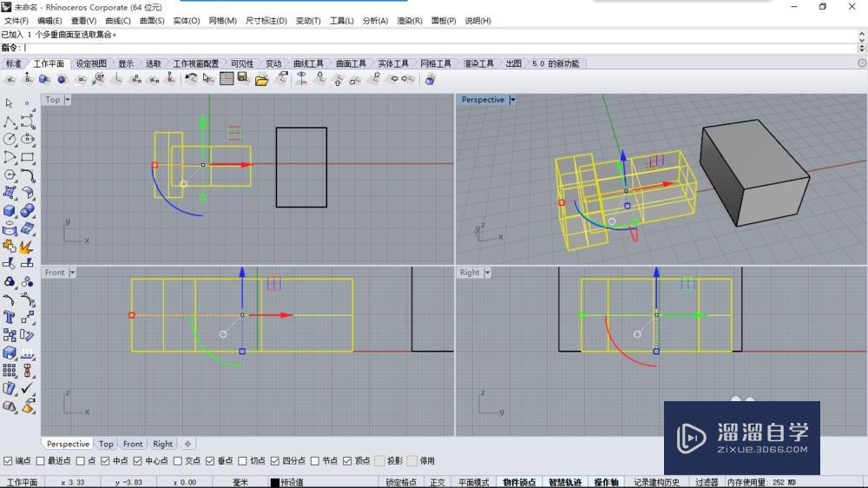Activate the Box solid tool
Viewport: 868px width, 488px height.
click(x=9, y=210)
